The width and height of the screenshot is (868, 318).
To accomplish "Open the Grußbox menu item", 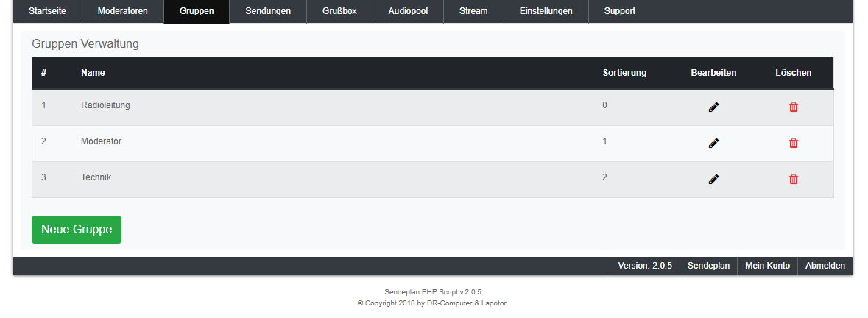I will coord(339,11).
